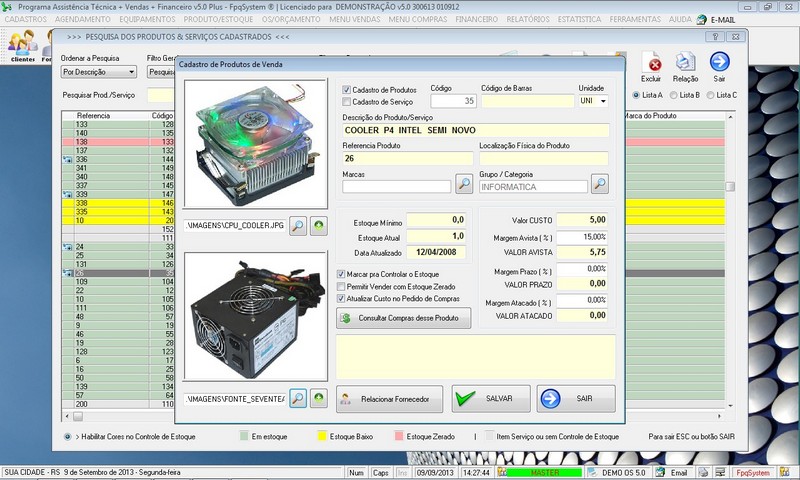The width and height of the screenshot is (800, 480).
Task: Open the RELATÓRIOS menu
Action: pyautogui.click(x=528, y=19)
